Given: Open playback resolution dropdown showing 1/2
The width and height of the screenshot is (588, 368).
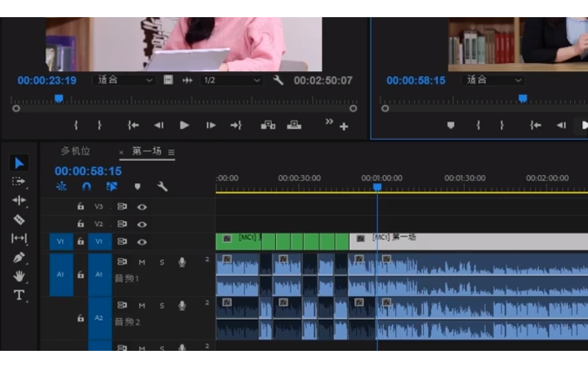Looking at the screenshot, I should (x=231, y=80).
